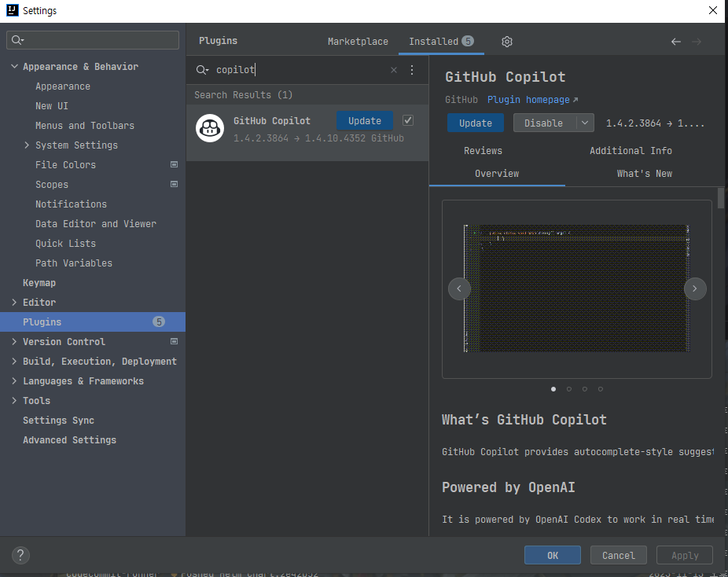Open the Reviews tab

tap(483, 151)
